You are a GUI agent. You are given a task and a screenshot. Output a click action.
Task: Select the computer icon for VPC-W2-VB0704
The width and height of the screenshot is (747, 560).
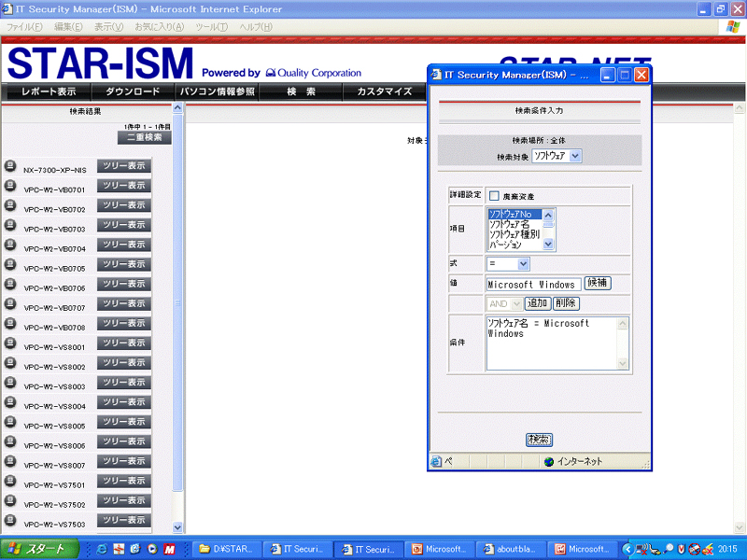pyautogui.click(x=10, y=245)
